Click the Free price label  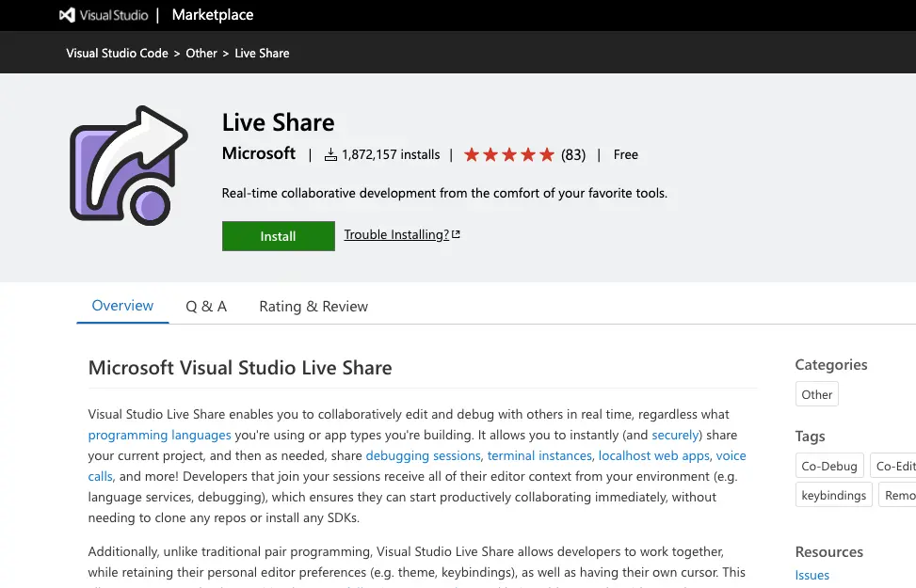pyautogui.click(x=626, y=154)
